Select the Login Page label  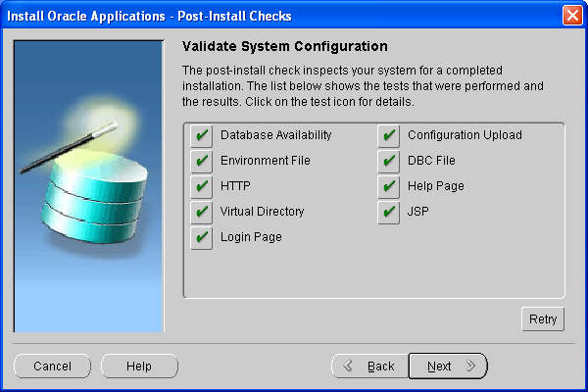[251, 237]
